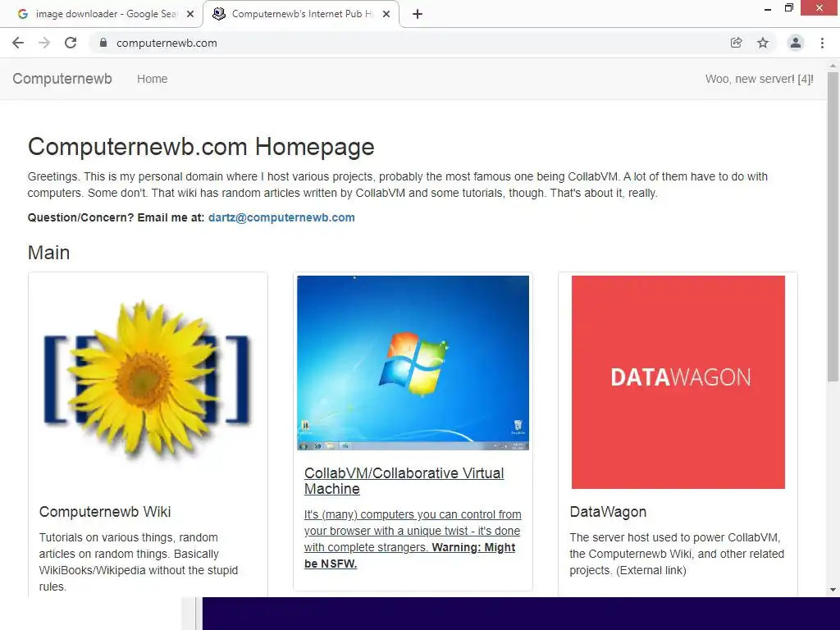Click the page's vertical scrollbar thumb
This screenshot has height=630, width=840.
click(833, 226)
